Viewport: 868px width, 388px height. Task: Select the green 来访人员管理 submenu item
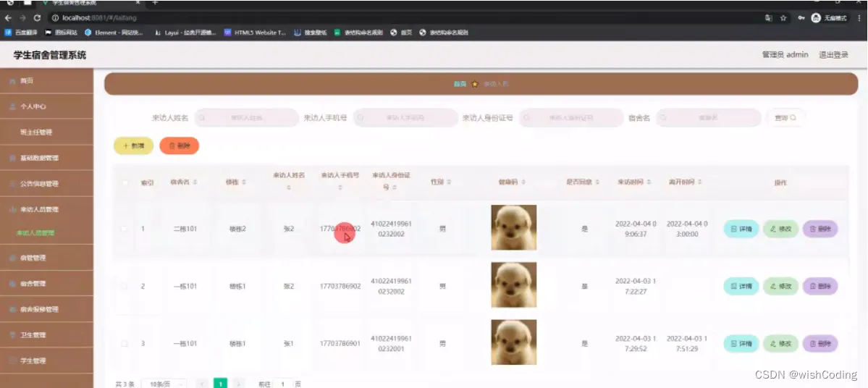click(x=35, y=233)
